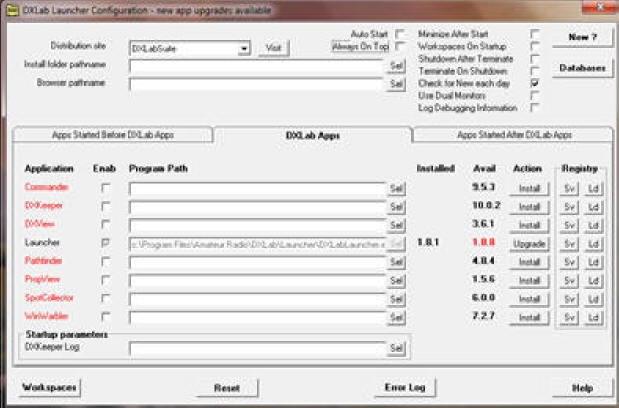Click Ld registry button for WinWarbler
The width and height of the screenshot is (619, 408).
pyautogui.click(x=594, y=318)
